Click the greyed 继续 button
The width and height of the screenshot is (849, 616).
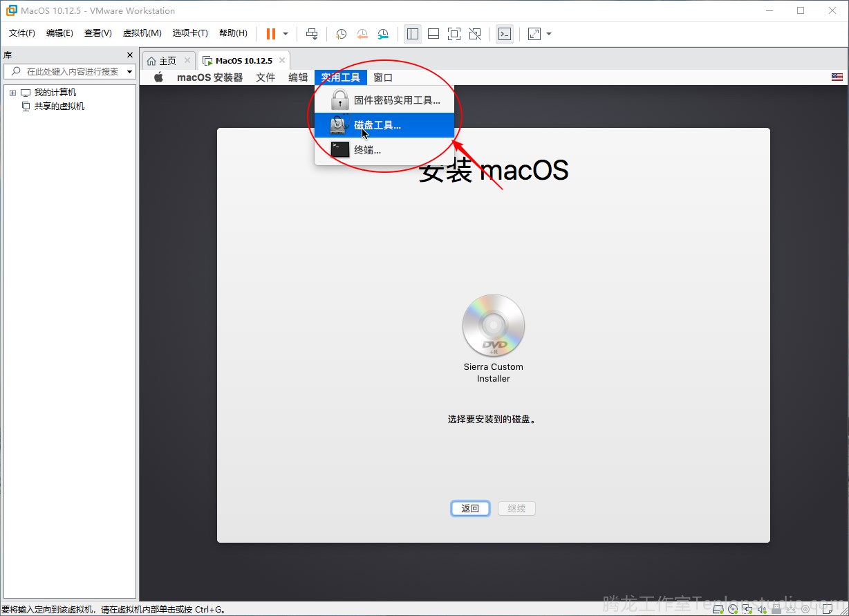(516, 508)
